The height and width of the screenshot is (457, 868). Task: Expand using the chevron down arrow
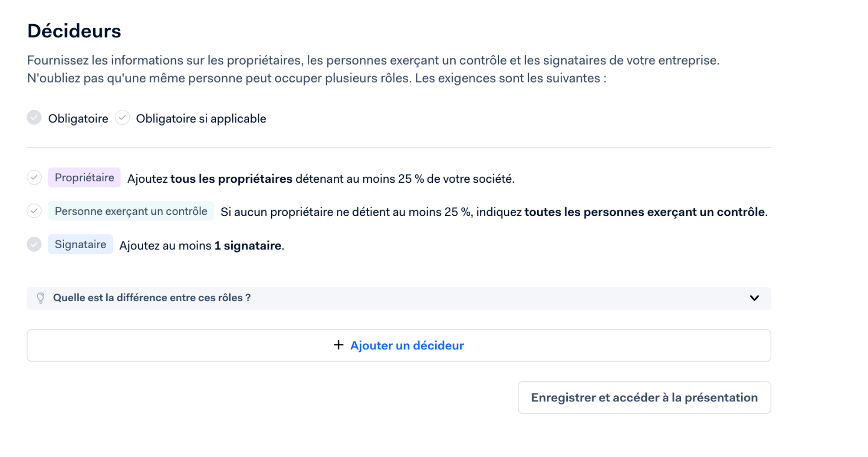pos(754,298)
